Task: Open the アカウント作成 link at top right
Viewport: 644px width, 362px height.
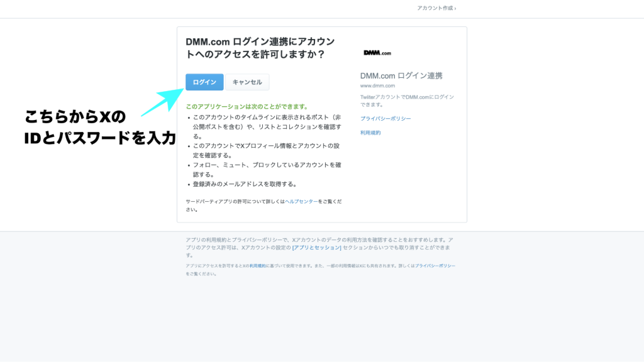Action: click(x=436, y=8)
